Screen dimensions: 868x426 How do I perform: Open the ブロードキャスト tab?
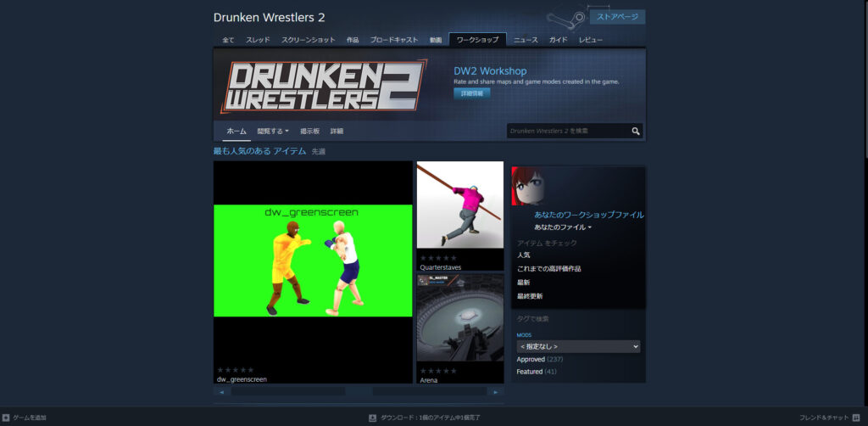pyautogui.click(x=394, y=40)
